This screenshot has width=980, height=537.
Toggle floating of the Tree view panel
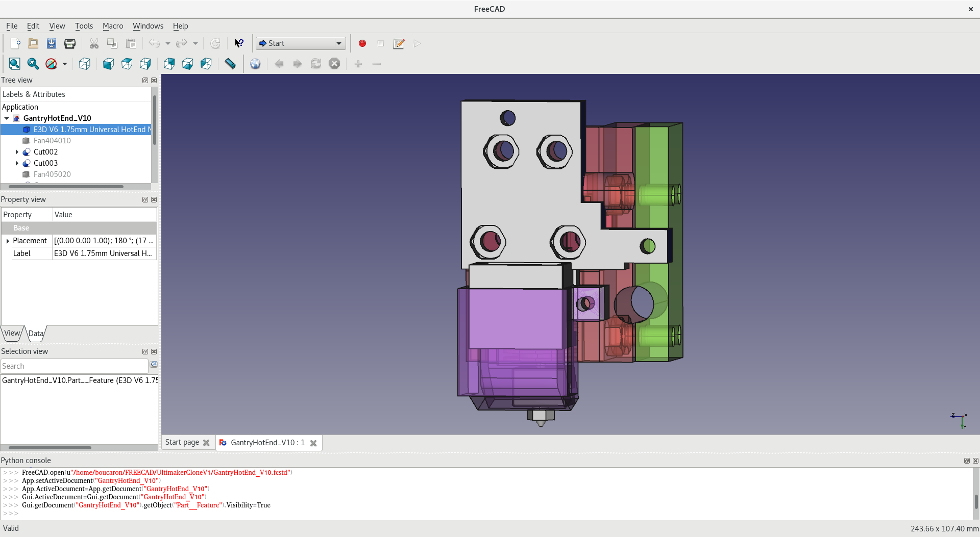[145, 80]
